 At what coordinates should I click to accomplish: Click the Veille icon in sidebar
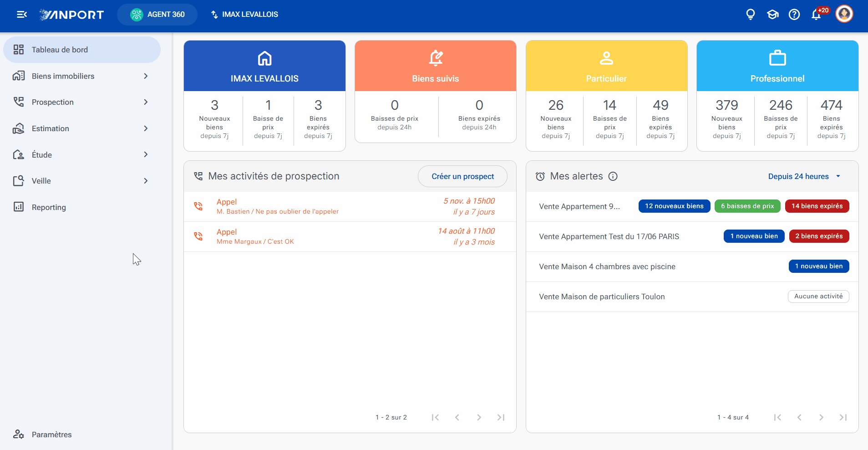pyautogui.click(x=19, y=181)
